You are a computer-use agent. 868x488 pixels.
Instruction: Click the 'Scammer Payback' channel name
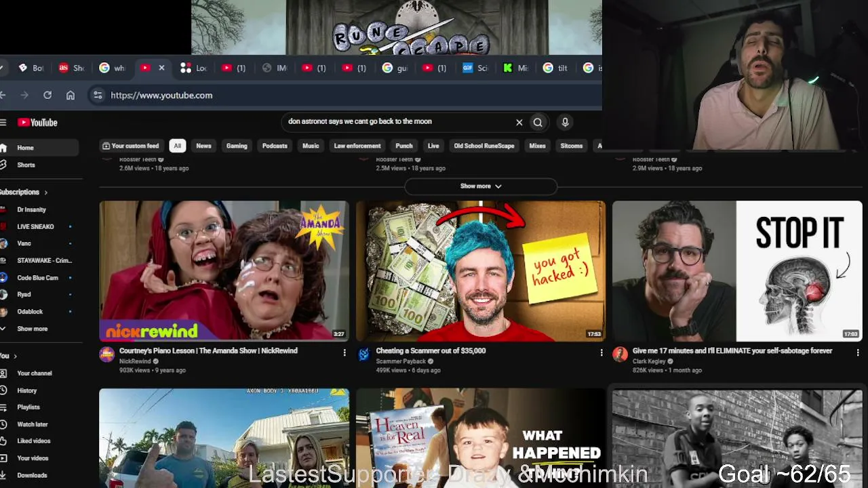click(x=401, y=361)
